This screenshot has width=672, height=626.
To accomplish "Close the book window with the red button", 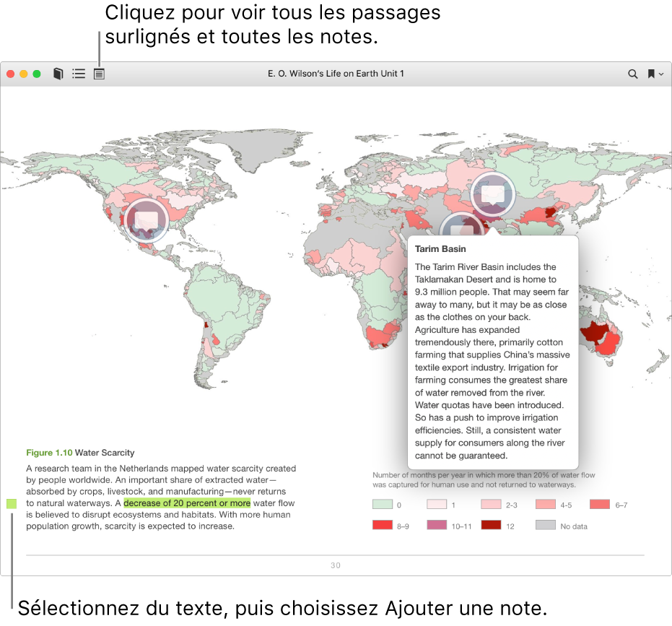I will click(x=11, y=74).
